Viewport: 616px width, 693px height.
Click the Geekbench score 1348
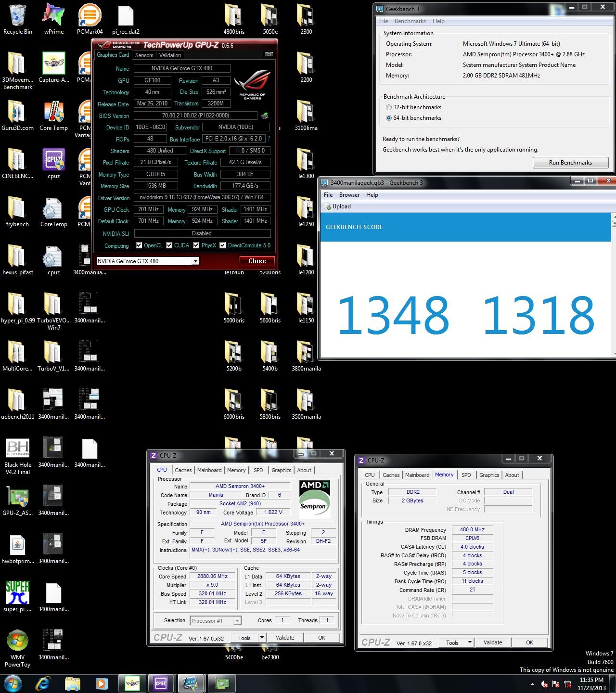[393, 315]
